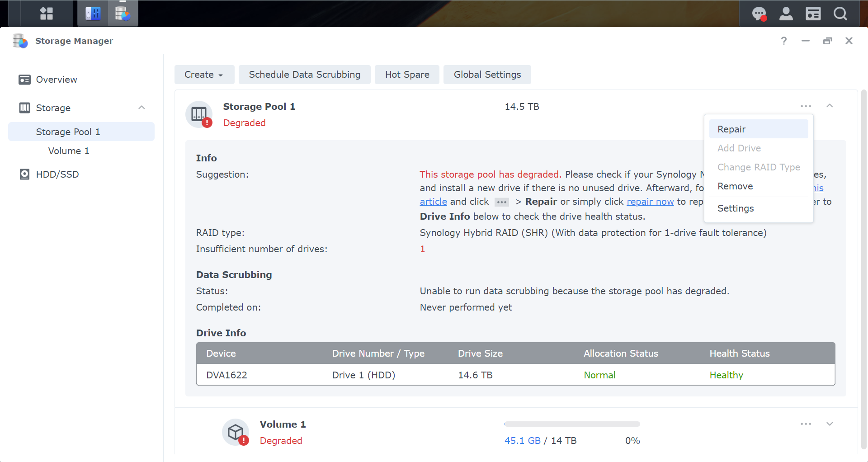Screen dimensions: 868x462
Task: Open the main application menu in the taskbar
Action: pos(46,13)
